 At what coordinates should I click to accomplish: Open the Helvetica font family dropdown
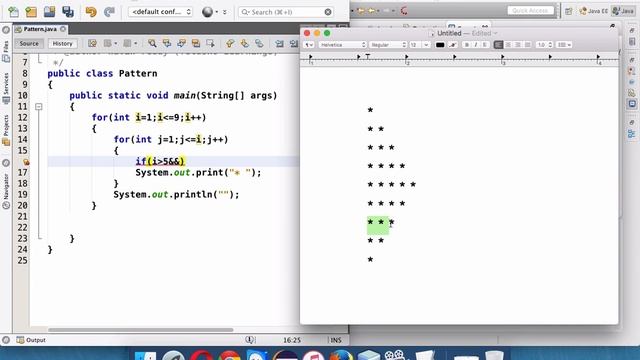pyautogui.click(x=342, y=44)
